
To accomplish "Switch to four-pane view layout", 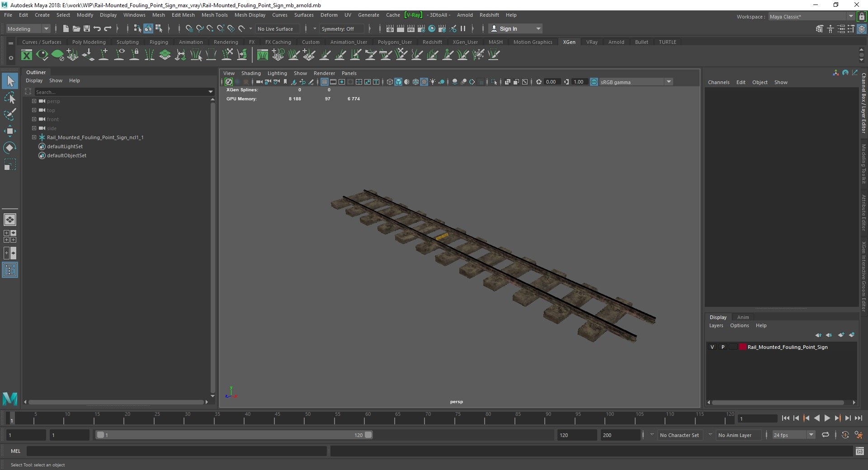I will pyautogui.click(x=10, y=236).
